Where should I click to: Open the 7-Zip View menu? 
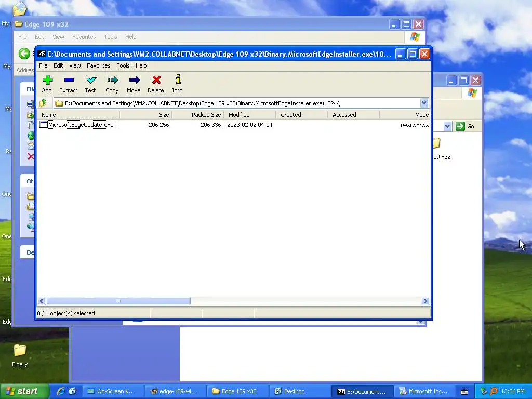[75, 65]
